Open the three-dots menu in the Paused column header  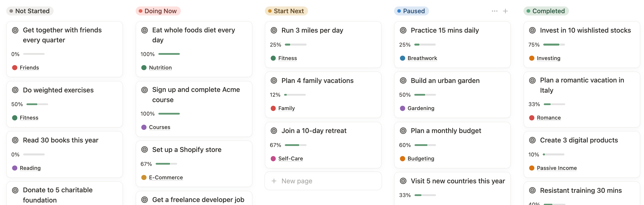(494, 11)
